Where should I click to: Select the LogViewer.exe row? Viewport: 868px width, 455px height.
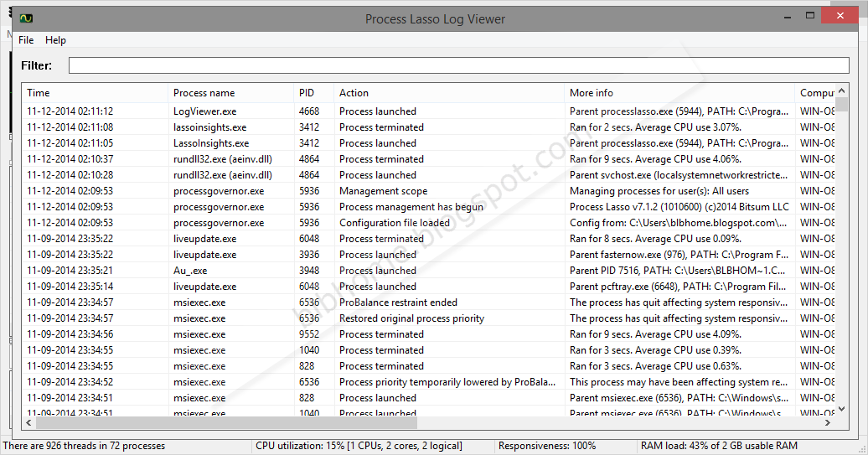click(428, 111)
